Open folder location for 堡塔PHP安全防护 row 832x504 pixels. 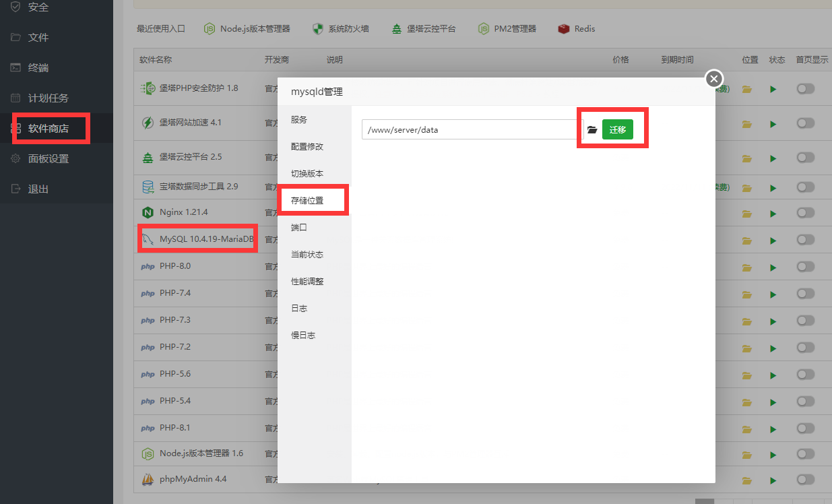point(746,88)
